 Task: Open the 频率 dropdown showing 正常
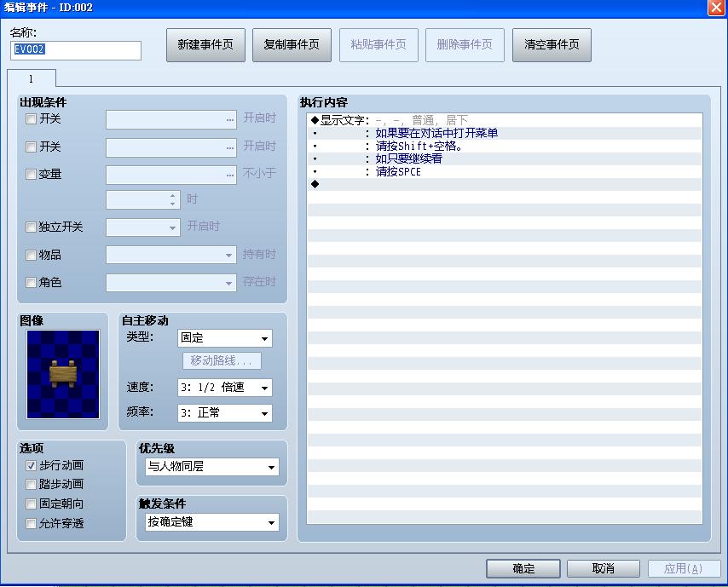pos(225,413)
